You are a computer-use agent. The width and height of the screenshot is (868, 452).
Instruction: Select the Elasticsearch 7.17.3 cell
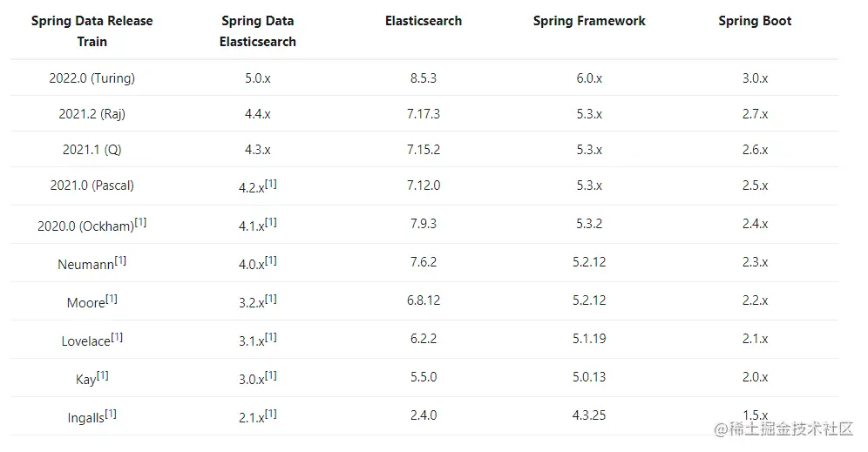point(424,114)
